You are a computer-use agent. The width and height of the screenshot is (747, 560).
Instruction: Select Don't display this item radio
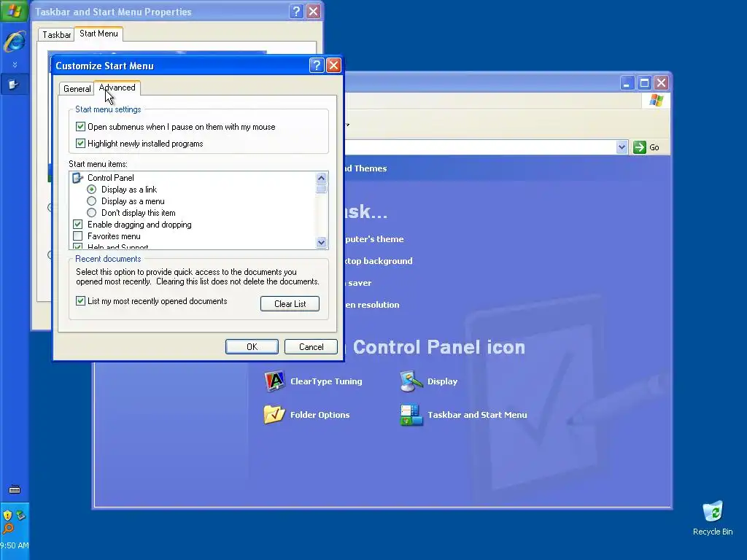(x=91, y=213)
